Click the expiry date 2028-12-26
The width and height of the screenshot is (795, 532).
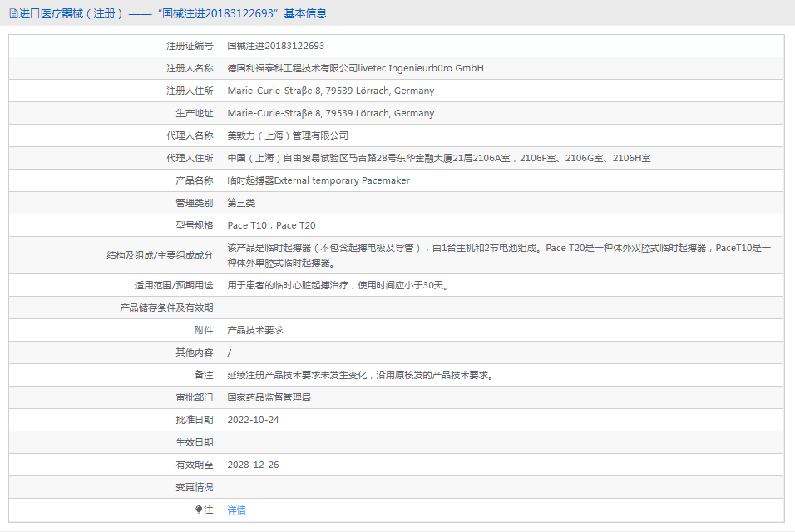pyautogui.click(x=254, y=465)
